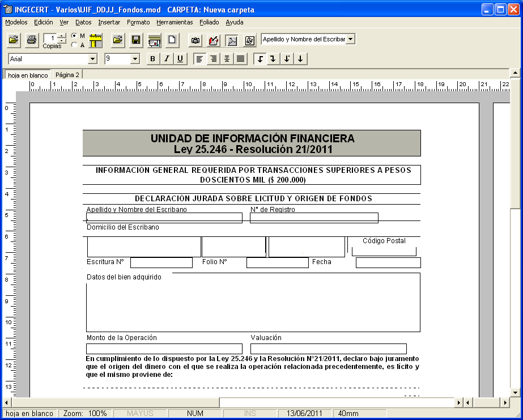Open the Edición menu

pos(44,22)
